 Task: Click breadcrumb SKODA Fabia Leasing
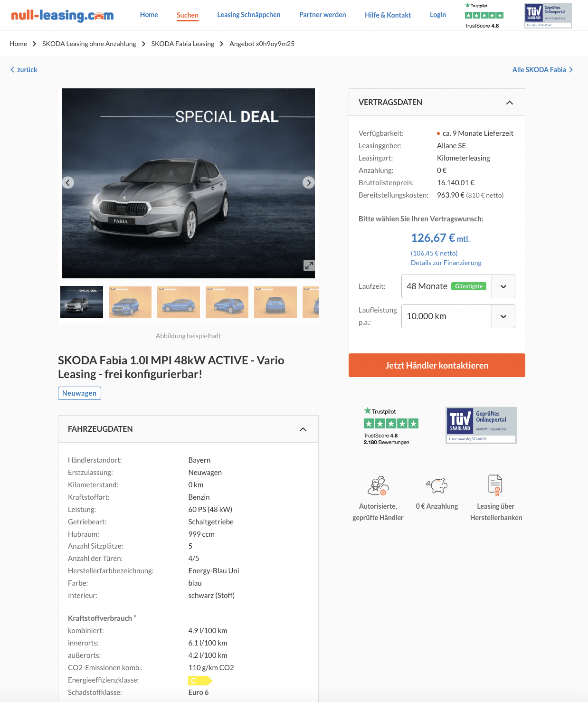tap(183, 44)
